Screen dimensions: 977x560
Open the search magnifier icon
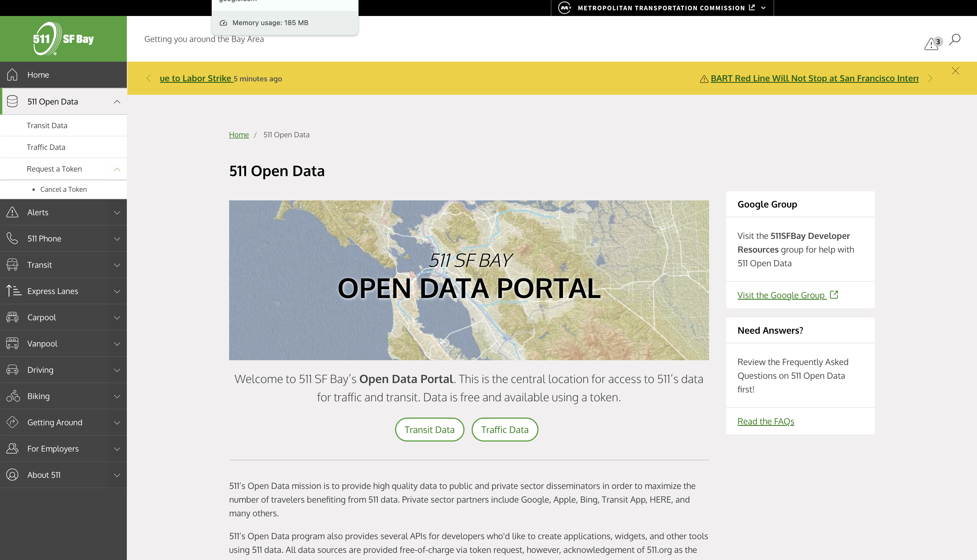point(955,39)
